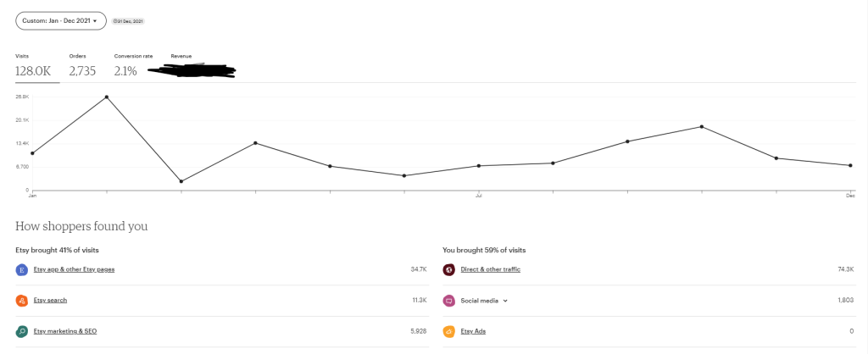Click the Etsy app 'E' icon
Screen dimensions: 868x354
[x=22, y=269]
